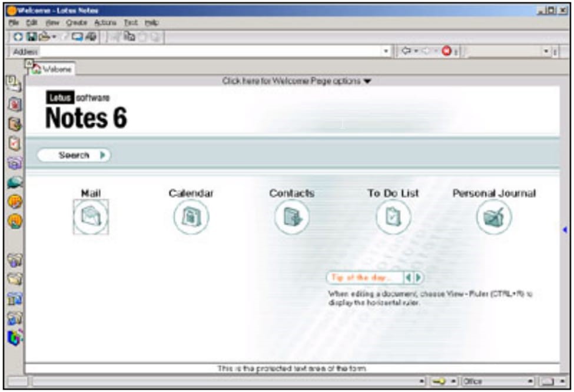Click the rightmost status bar icon
Viewport: 574px width, 392px height.
click(548, 382)
